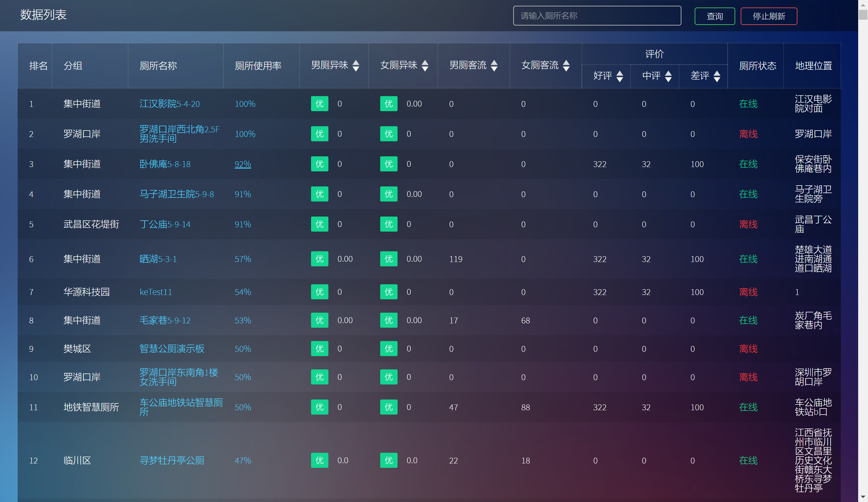This screenshot has width=868, height=502.
Task: Focus the 请输入厕所名称 search field
Action: [597, 16]
